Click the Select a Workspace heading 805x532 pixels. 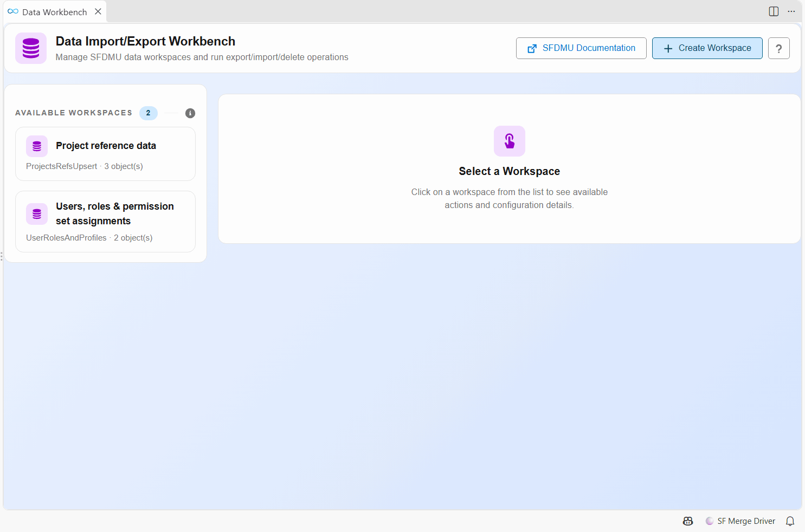(x=510, y=171)
